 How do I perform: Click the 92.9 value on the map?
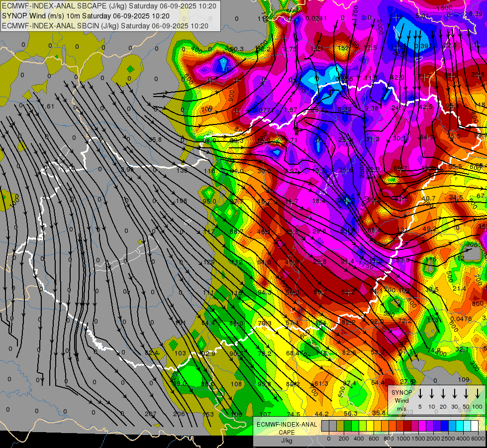pos(208,353)
